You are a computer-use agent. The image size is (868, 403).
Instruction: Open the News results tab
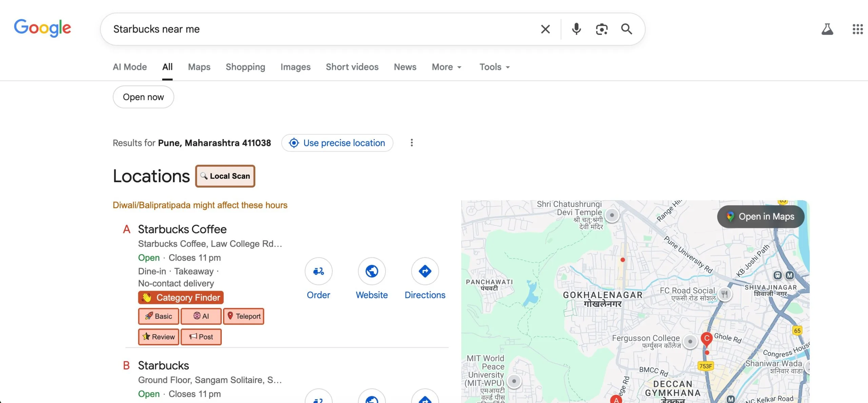405,67
